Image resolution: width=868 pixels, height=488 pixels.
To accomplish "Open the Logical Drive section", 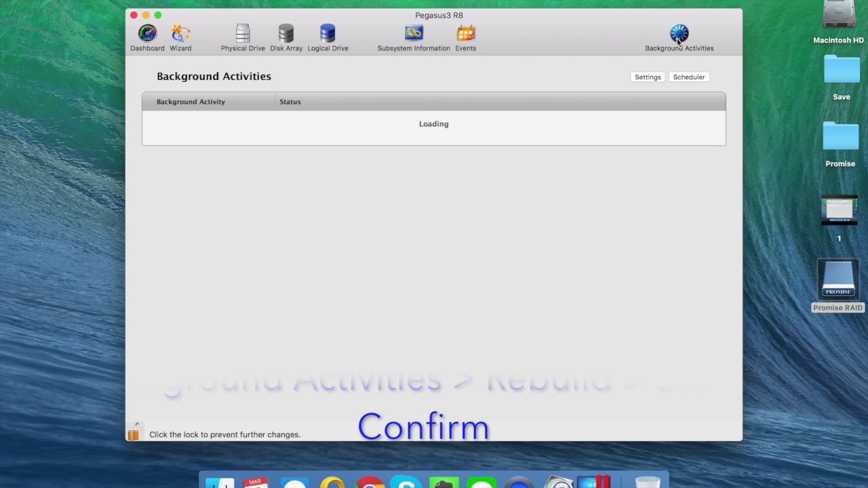I will (328, 38).
